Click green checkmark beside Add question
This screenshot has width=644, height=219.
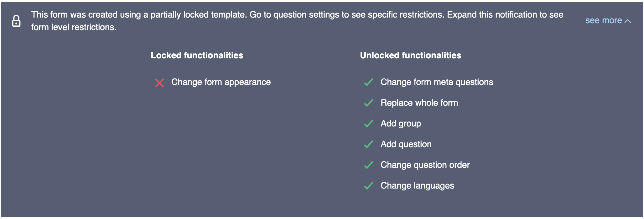pos(369,144)
